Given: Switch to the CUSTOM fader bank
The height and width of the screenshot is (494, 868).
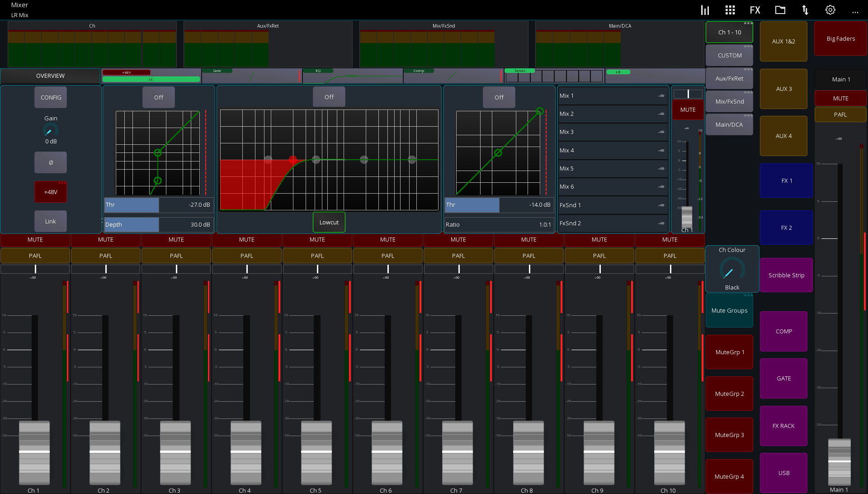Looking at the screenshot, I should tap(729, 55).
